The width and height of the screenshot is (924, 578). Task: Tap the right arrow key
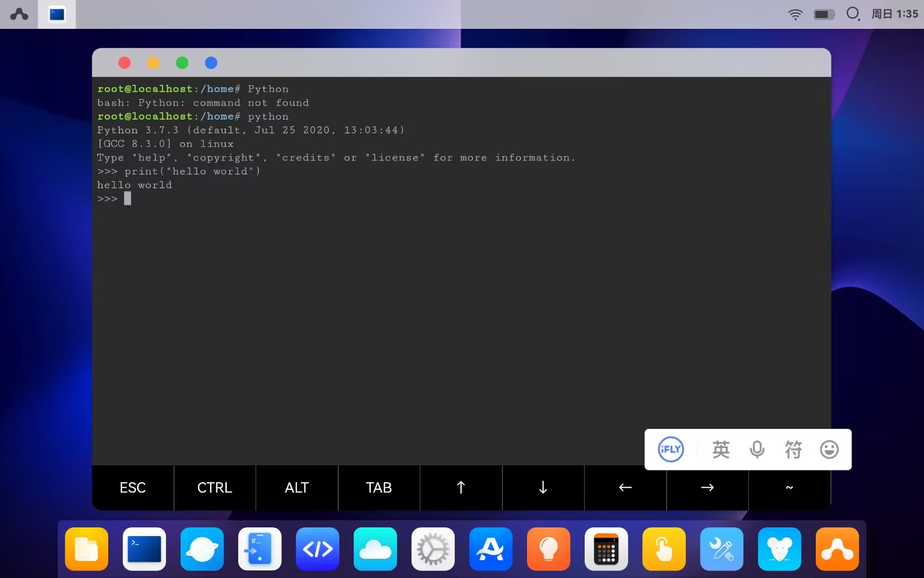pyautogui.click(x=708, y=488)
